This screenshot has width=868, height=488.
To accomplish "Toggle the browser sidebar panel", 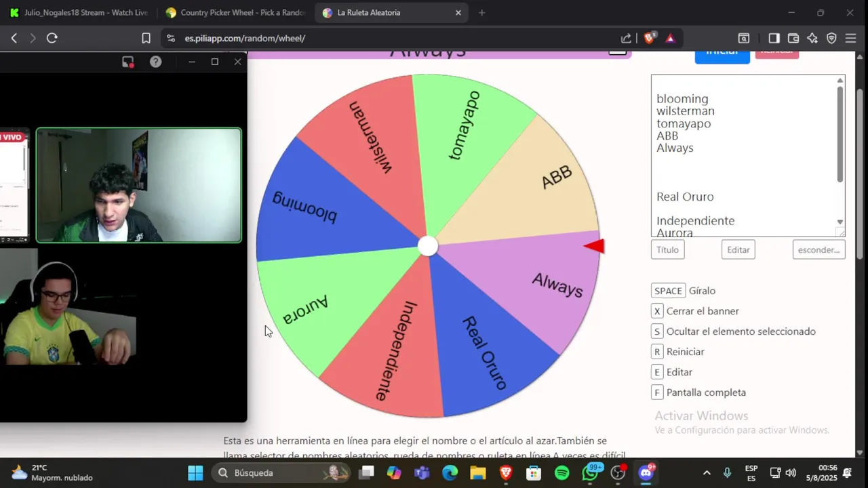I will coord(774,39).
